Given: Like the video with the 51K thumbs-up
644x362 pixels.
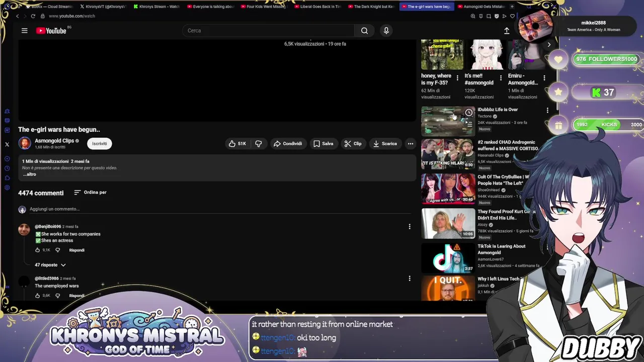Looking at the screenshot, I should click(237, 144).
